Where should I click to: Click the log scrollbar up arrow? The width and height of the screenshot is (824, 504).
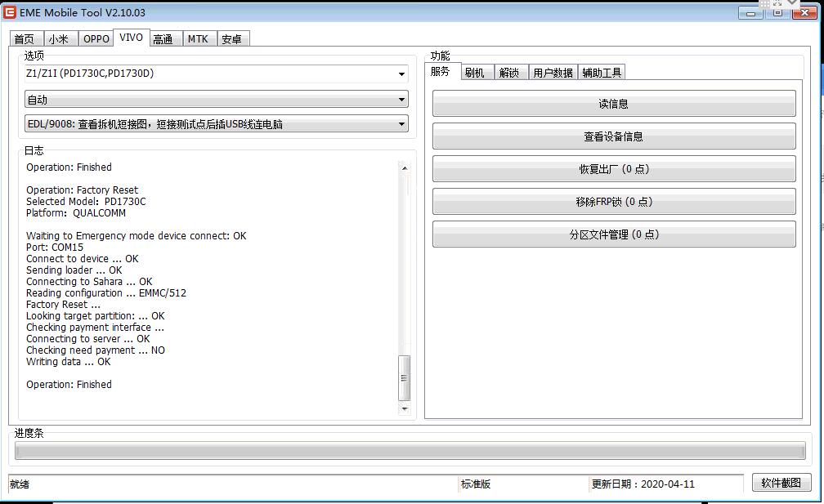click(404, 168)
